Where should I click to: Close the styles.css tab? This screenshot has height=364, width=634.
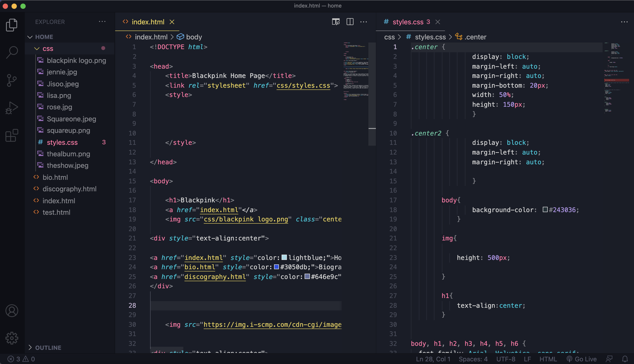pos(438,22)
